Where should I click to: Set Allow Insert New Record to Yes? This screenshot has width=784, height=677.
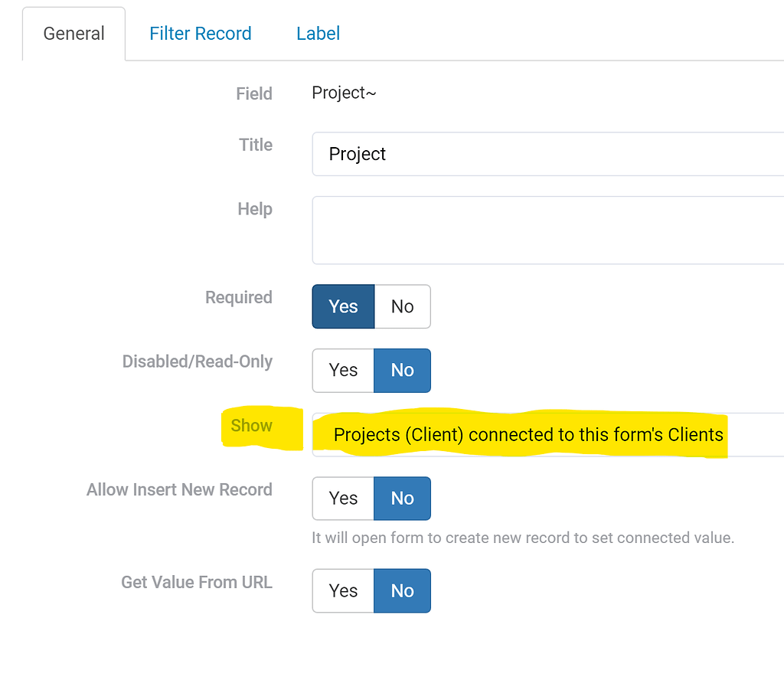(342, 498)
